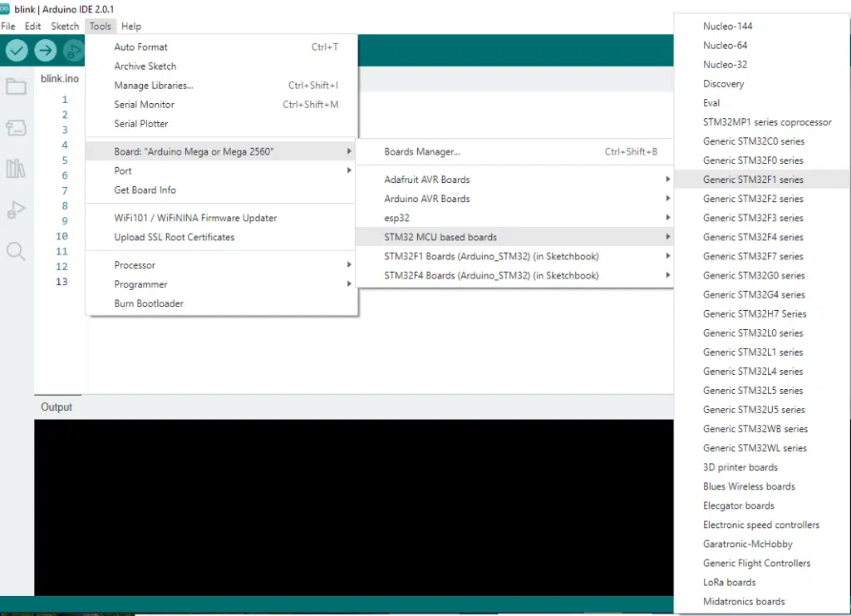Click the Arduino IDE title bar logo
The width and height of the screenshot is (851, 616).
tap(5, 8)
